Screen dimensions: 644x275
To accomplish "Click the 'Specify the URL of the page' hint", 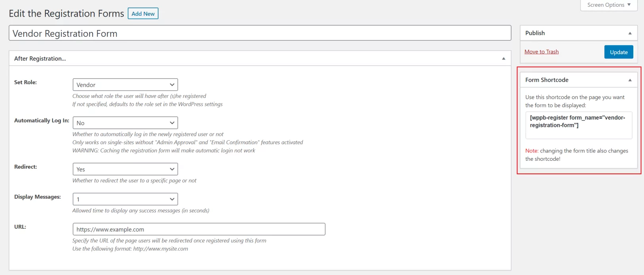I will 169,241.
